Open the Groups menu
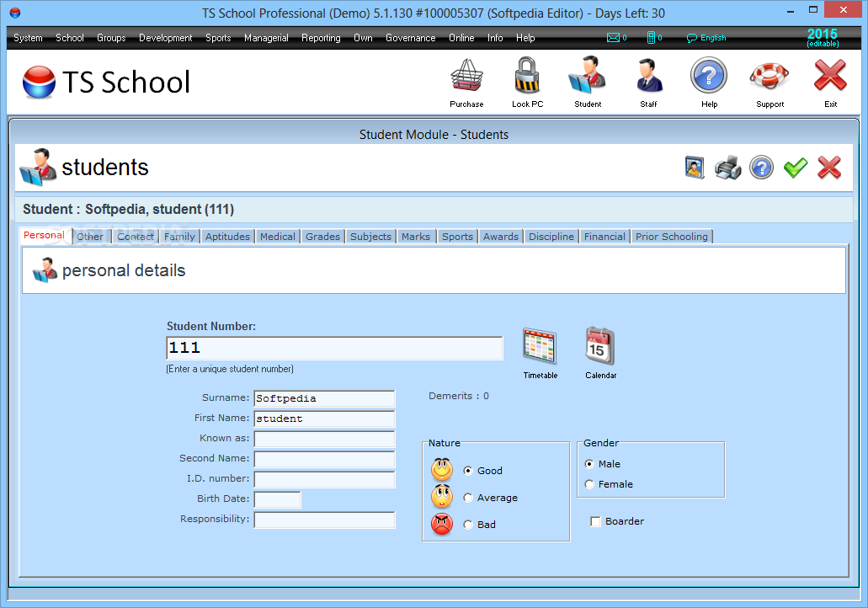Image resolution: width=868 pixels, height=608 pixels. coord(111,38)
